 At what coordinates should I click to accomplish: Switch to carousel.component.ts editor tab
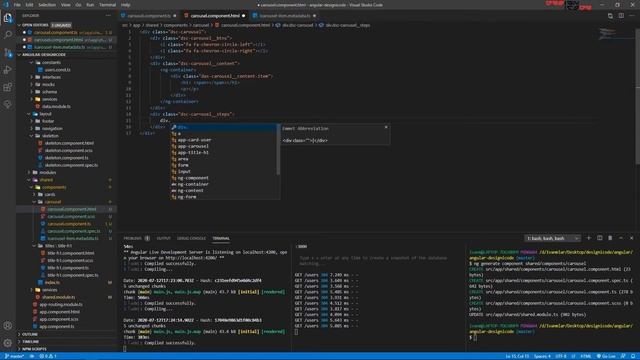click(149, 16)
